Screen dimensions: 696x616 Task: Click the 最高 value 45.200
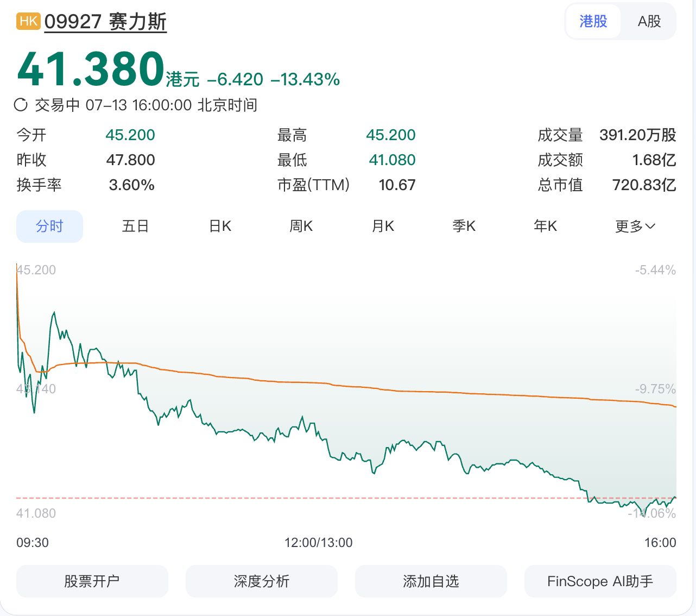[391, 135]
